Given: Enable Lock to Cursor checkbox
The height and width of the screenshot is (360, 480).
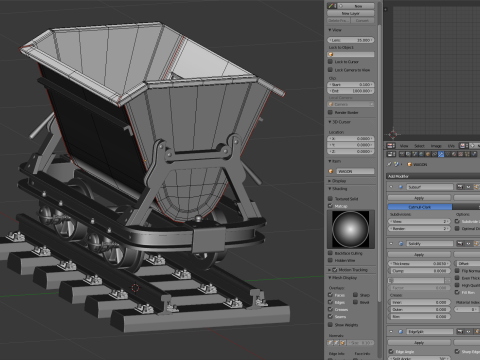Looking at the screenshot, I should (330, 62).
